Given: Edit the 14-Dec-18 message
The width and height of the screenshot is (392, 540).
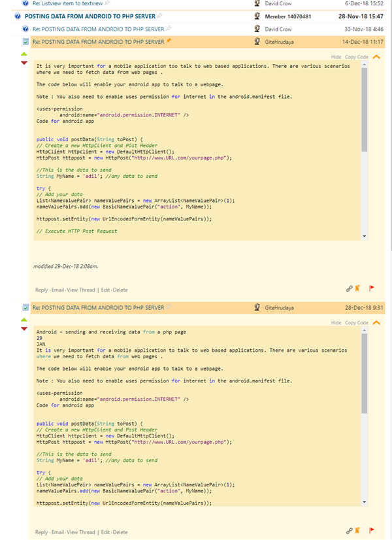Looking at the screenshot, I should (105, 290).
